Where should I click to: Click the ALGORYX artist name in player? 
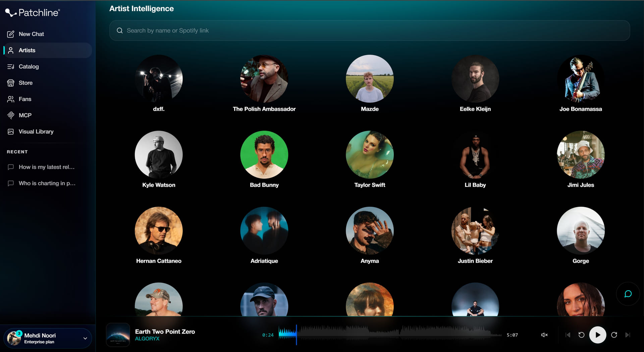(x=147, y=339)
